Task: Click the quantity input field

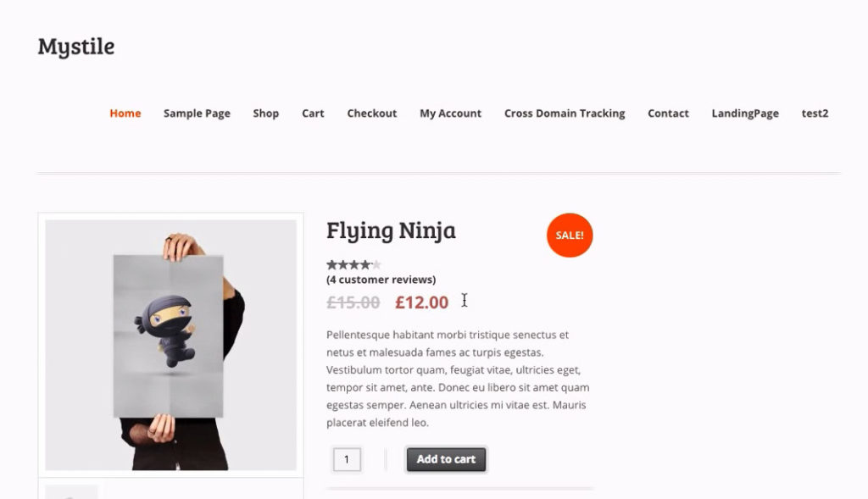Action: 346,458
